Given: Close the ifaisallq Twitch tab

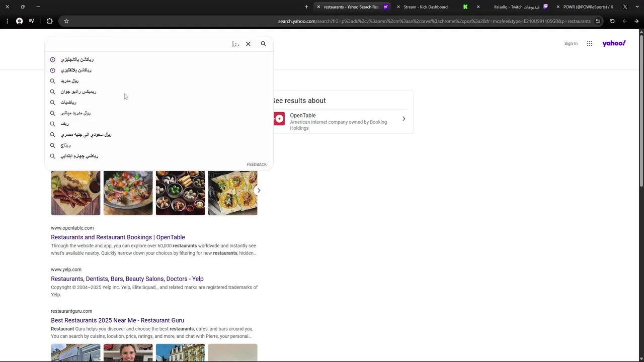Looking at the screenshot, I should coord(478,7).
